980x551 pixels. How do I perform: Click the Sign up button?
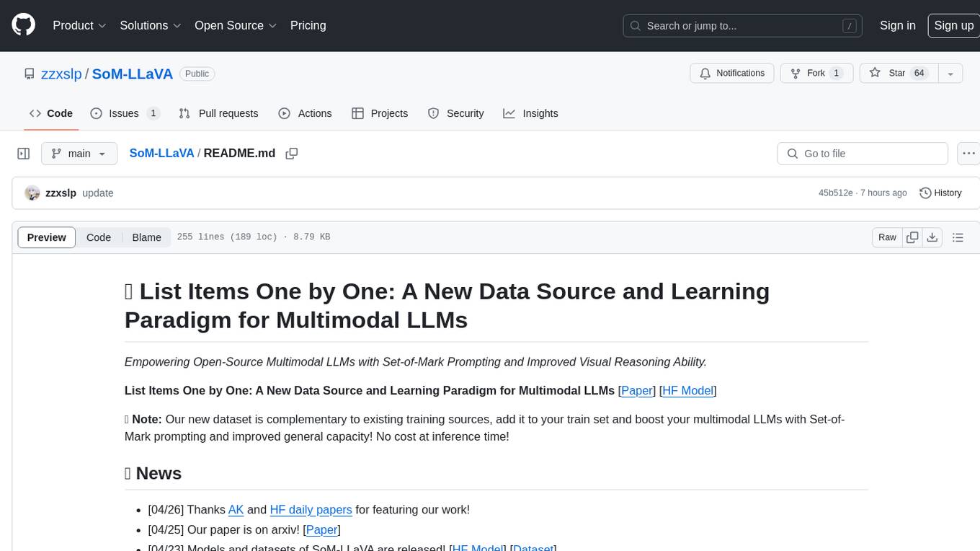coord(953,25)
